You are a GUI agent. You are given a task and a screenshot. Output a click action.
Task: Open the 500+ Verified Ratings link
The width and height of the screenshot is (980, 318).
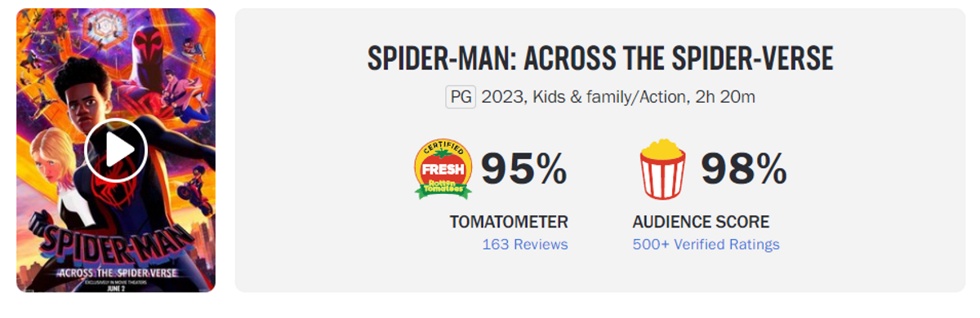(706, 244)
